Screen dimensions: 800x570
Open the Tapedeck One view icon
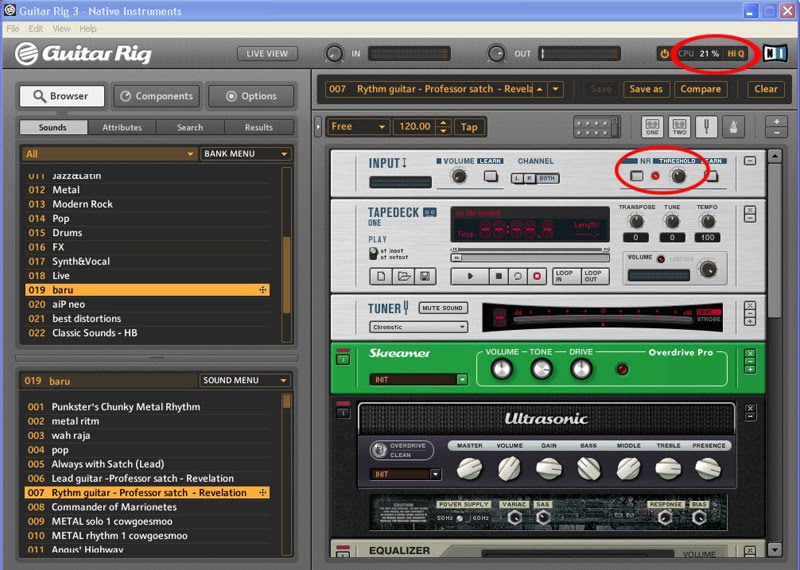pos(652,127)
